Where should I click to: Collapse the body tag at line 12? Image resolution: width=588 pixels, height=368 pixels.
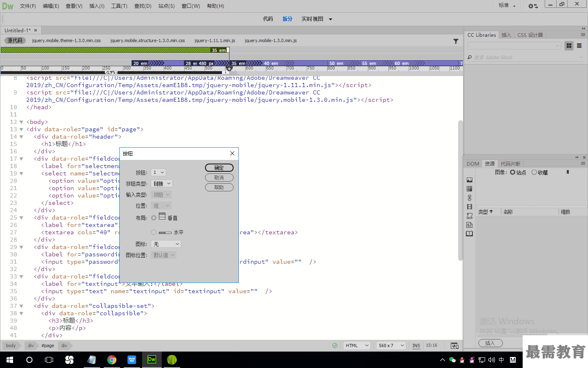click(21, 122)
